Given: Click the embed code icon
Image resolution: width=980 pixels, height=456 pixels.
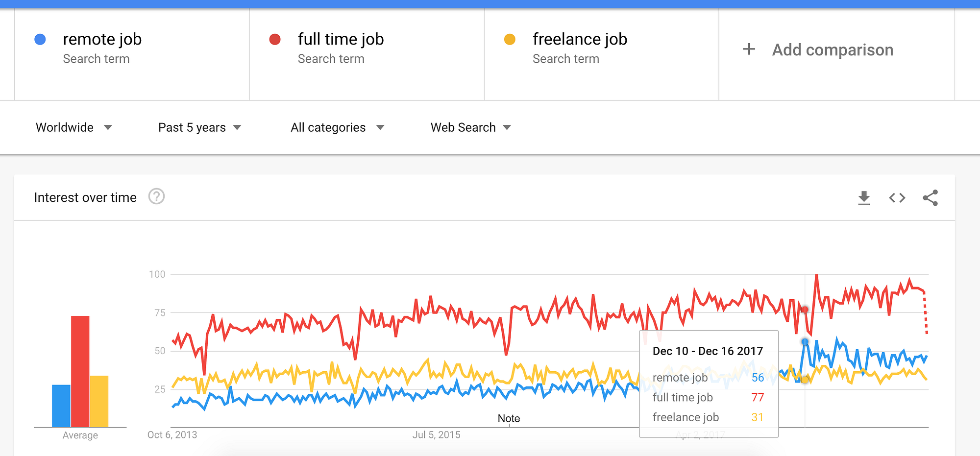Looking at the screenshot, I should pos(897,198).
